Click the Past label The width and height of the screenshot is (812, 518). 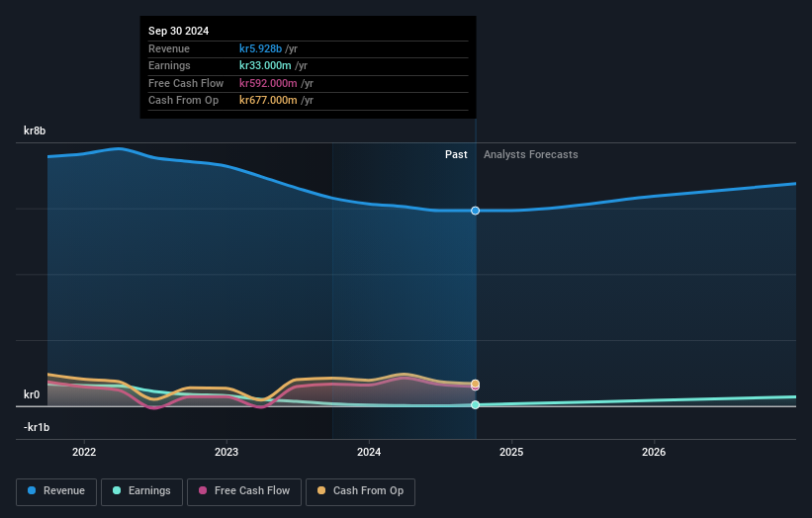coord(456,154)
